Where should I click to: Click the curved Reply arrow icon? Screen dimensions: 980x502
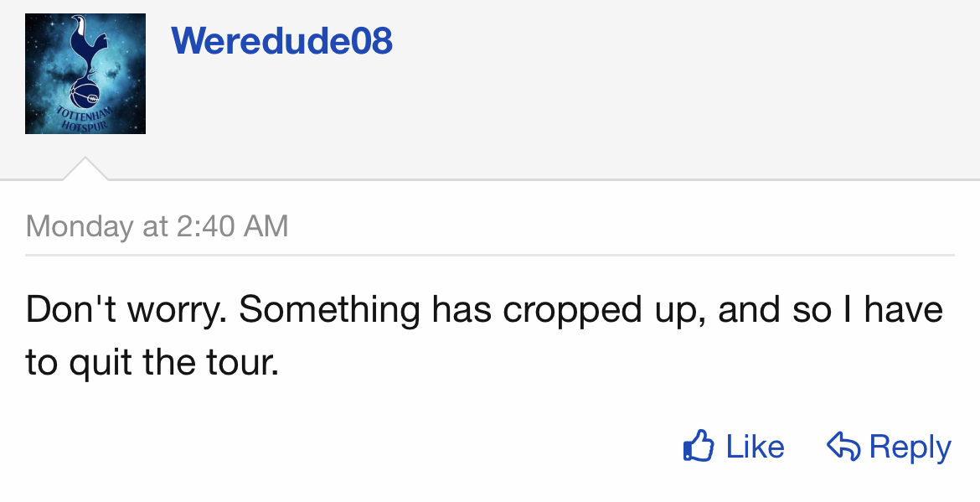tap(843, 447)
